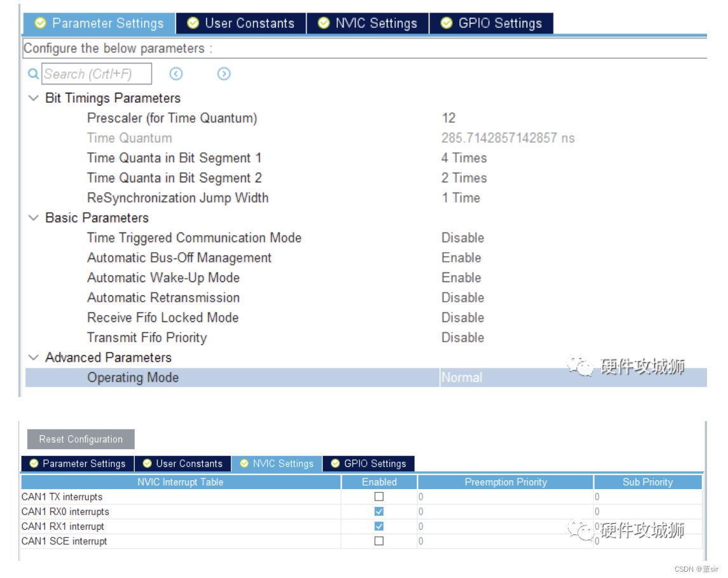Click the green check badge on Parameter Settings tab

coord(39,23)
